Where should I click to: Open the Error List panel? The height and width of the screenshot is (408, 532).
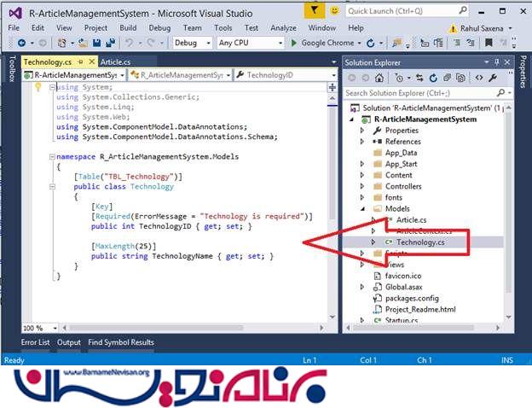click(x=37, y=342)
